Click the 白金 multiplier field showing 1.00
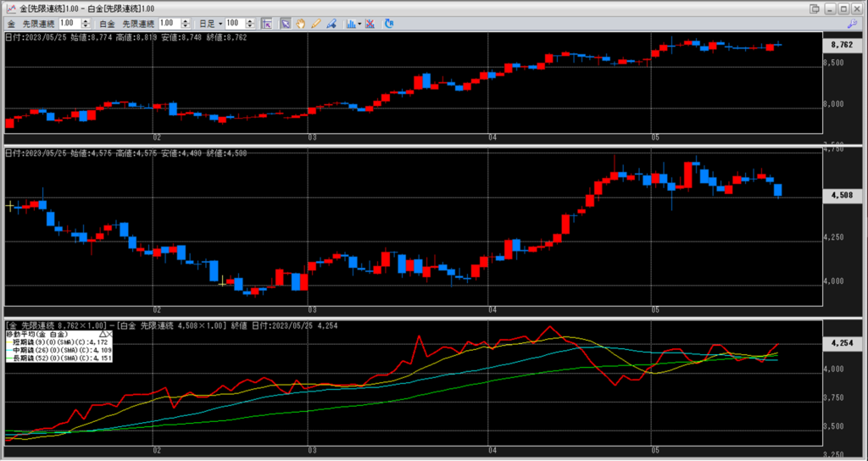This screenshot has height=461, width=868. click(170, 23)
